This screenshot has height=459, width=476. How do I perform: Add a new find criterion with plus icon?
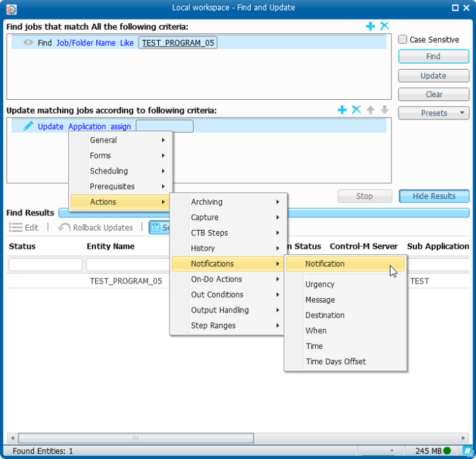(x=370, y=26)
